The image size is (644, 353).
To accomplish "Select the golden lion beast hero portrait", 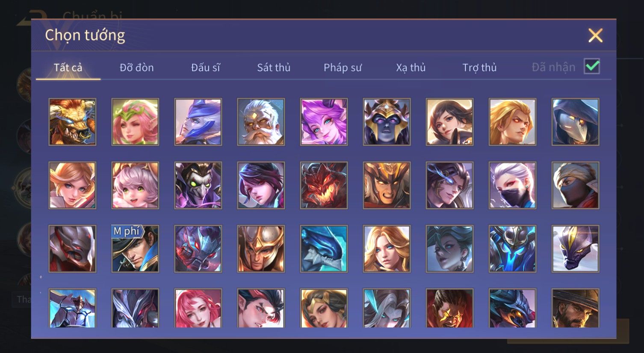I will click(x=72, y=122).
